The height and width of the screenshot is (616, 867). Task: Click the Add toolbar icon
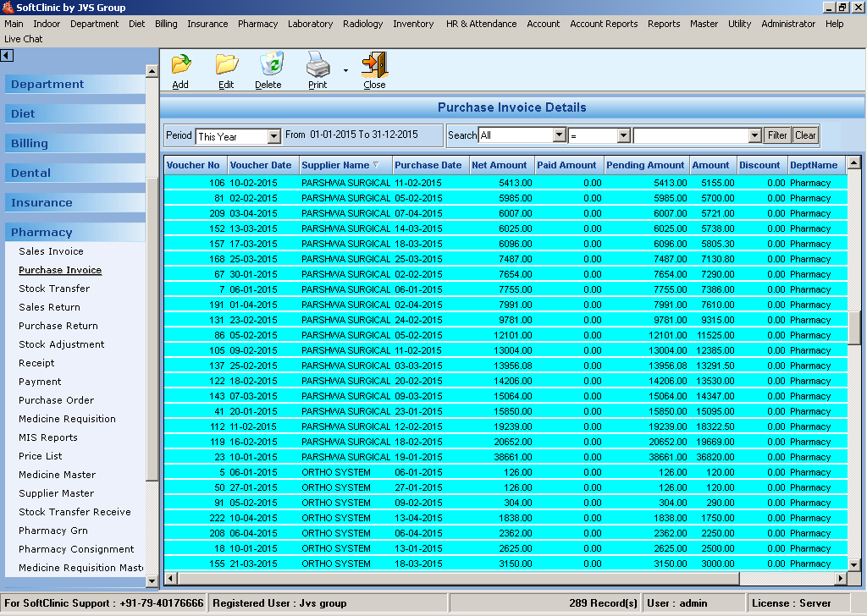click(180, 65)
